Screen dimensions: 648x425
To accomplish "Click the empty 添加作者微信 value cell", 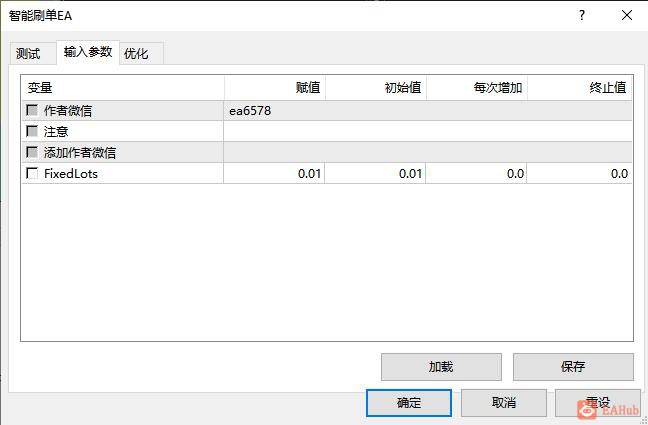I will 428,152.
